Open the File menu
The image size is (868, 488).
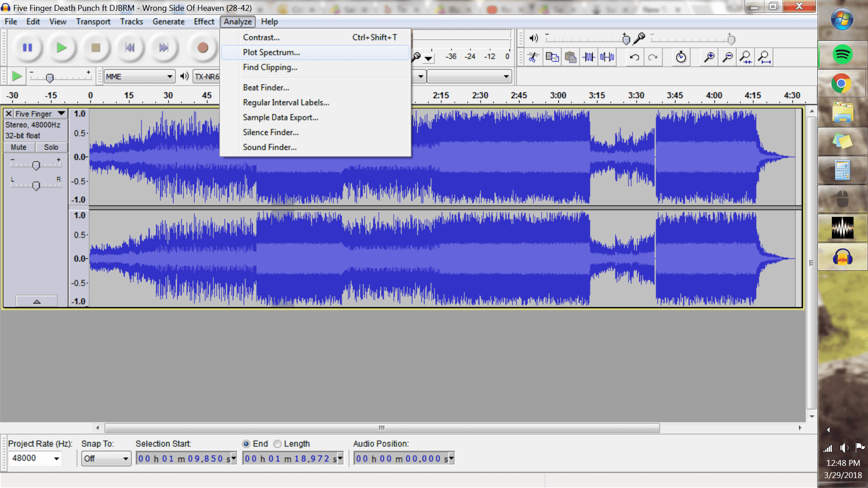point(11,22)
